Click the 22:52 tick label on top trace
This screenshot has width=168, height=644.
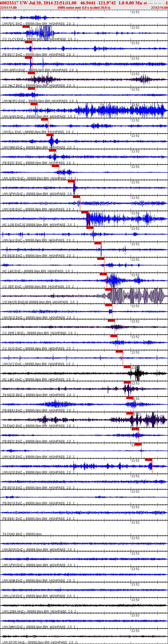(x=135, y=12)
